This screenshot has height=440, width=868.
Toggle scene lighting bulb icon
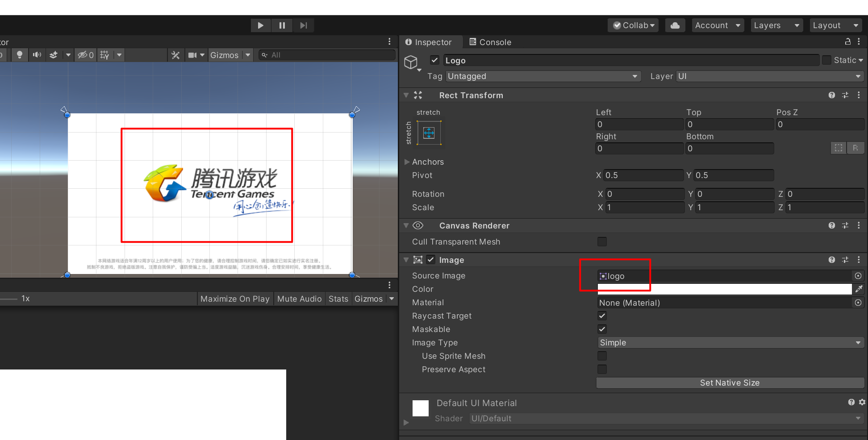pos(19,55)
